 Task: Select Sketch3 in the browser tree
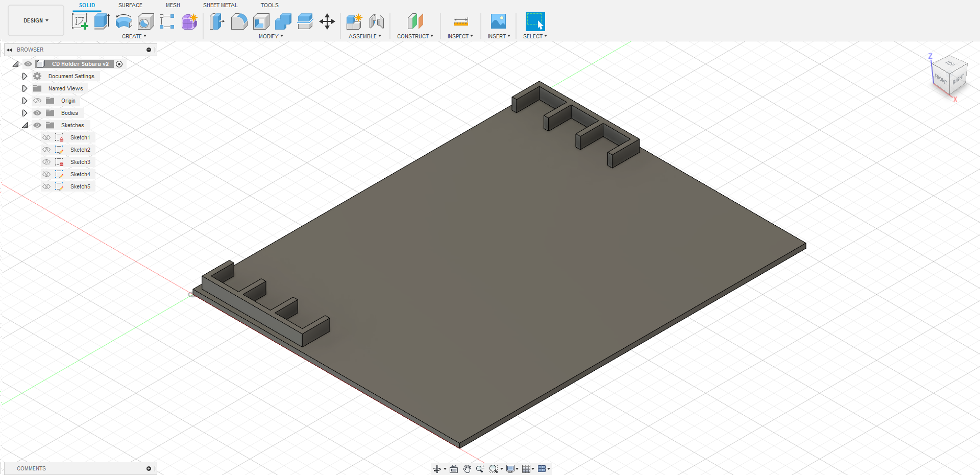(80, 162)
